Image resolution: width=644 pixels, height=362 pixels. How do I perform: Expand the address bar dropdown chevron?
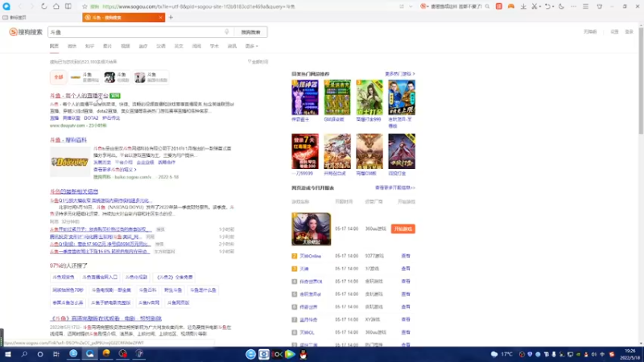(x=411, y=6)
